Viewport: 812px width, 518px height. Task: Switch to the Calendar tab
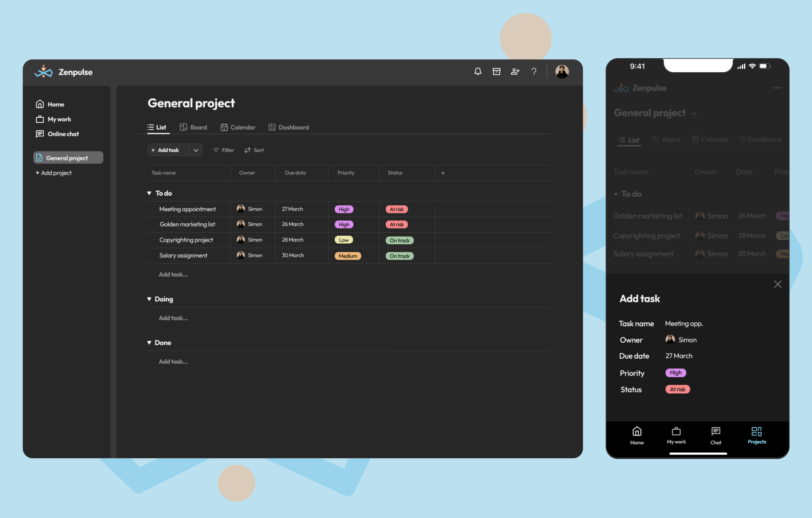pyautogui.click(x=238, y=127)
